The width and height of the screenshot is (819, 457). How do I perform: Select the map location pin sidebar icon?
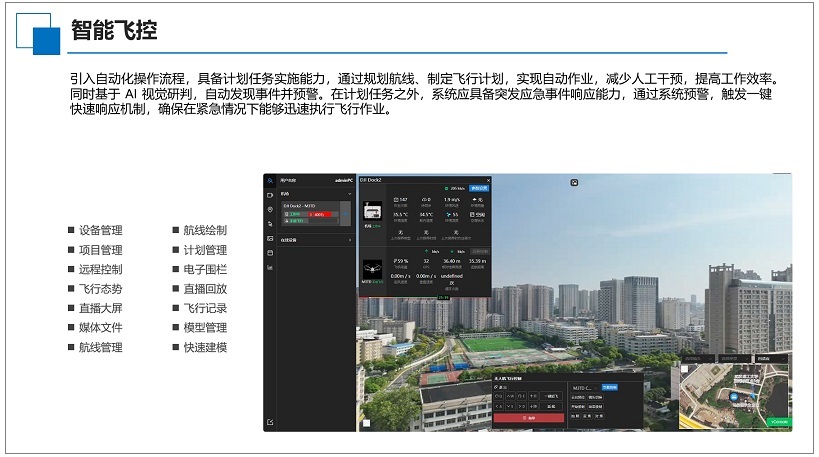270,209
